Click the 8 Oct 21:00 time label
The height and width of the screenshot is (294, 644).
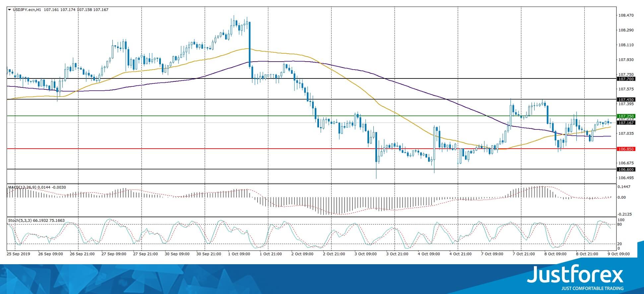click(x=587, y=254)
